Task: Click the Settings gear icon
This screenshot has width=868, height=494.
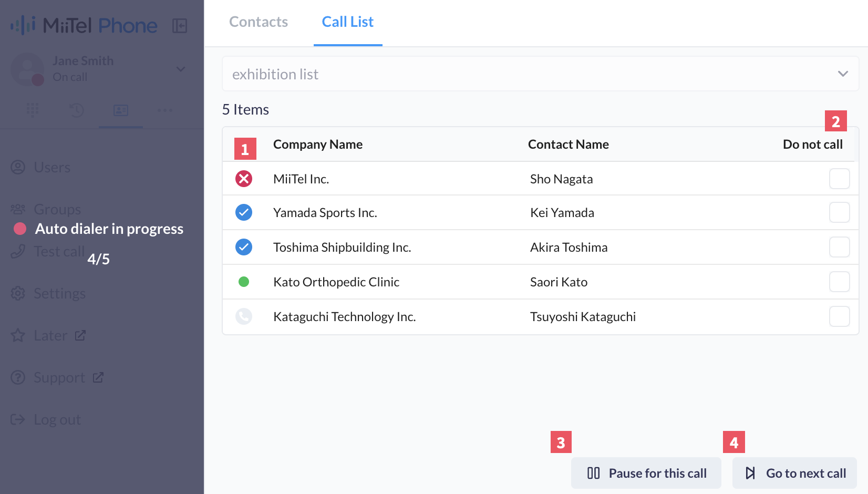Action: (x=18, y=293)
